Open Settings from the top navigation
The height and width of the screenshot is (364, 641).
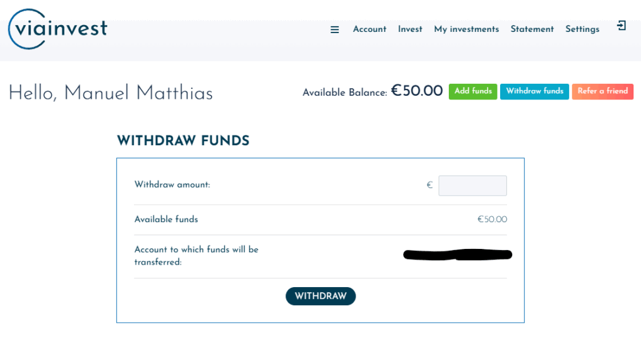582,29
